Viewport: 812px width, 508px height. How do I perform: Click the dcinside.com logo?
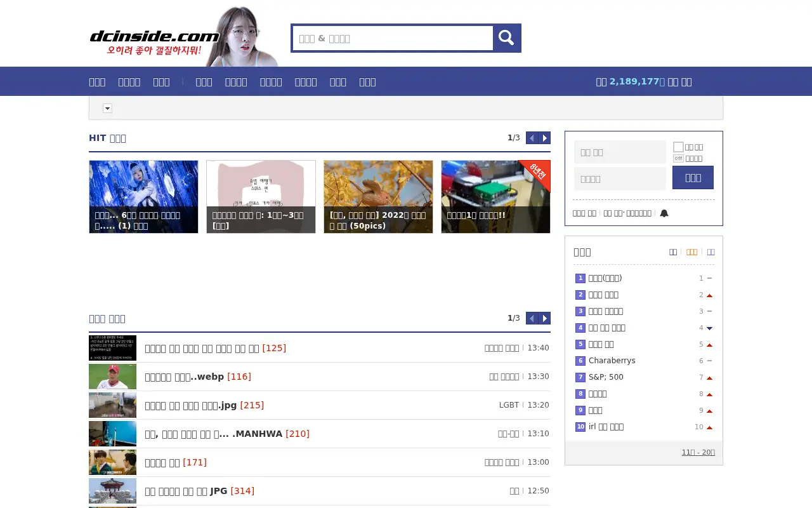click(154, 36)
